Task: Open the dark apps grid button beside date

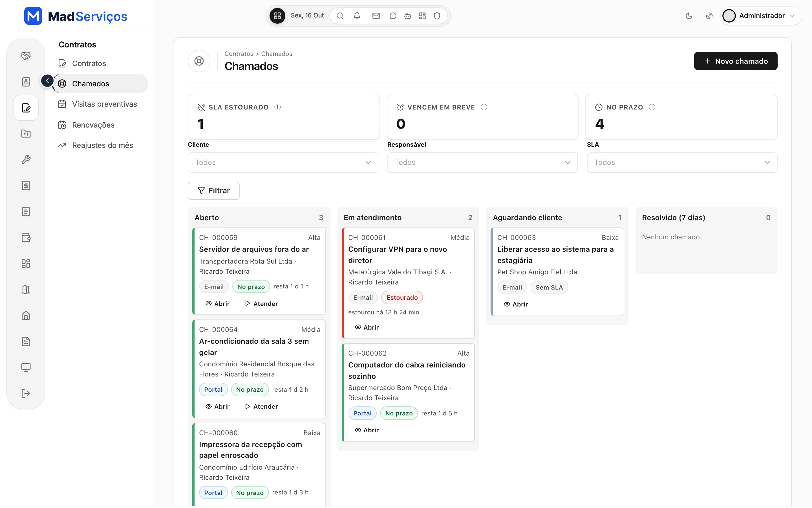Action: tap(277, 16)
